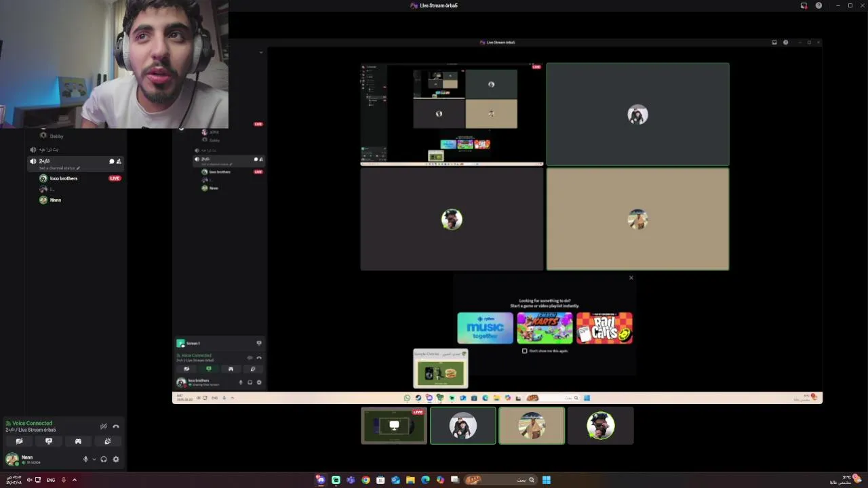Open the kart game card in the stream

tap(545, 328)
